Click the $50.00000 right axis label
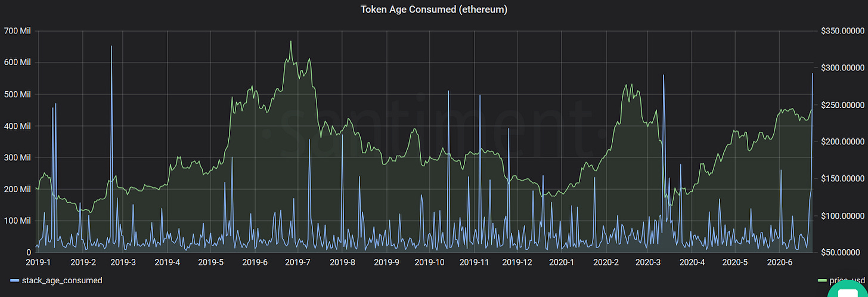Image resolution: width=868 pixels, height=297 pixels. pos(843,252)
